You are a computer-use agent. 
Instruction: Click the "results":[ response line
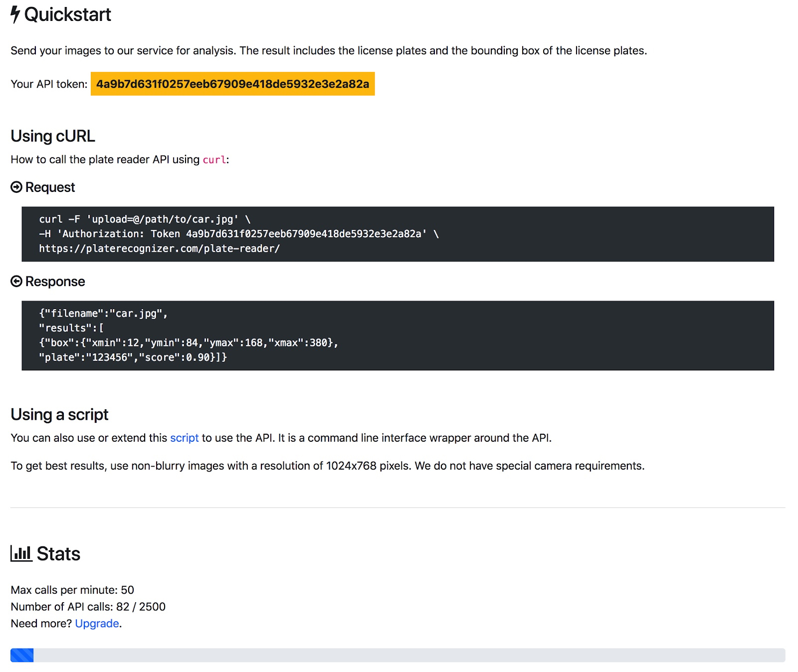click(x=71, y=328)
